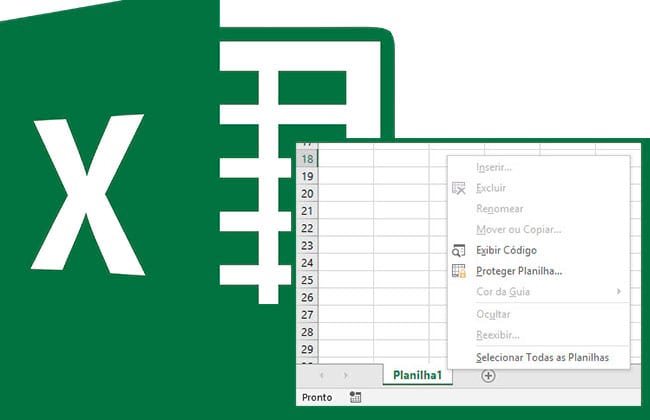Click the Pronto status bar text
The image size is (650, 420).
[317, 397]
